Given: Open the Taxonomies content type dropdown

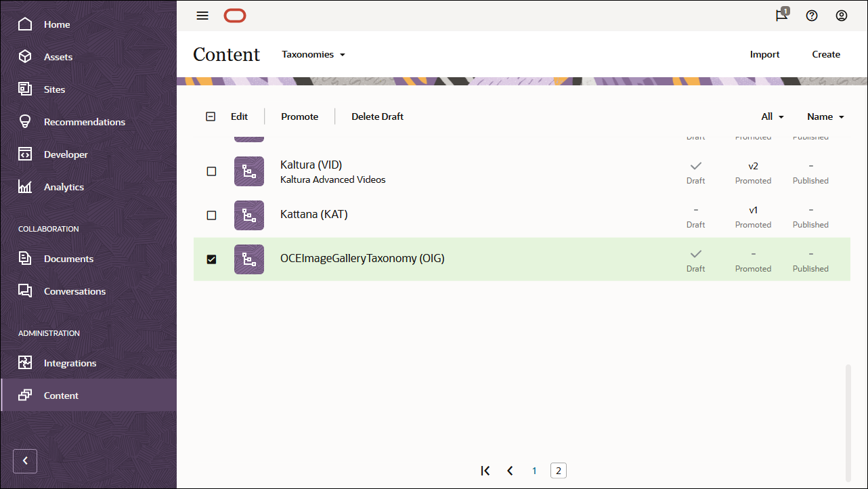Looking at the screenshot, I should click(x=313, y=54).
